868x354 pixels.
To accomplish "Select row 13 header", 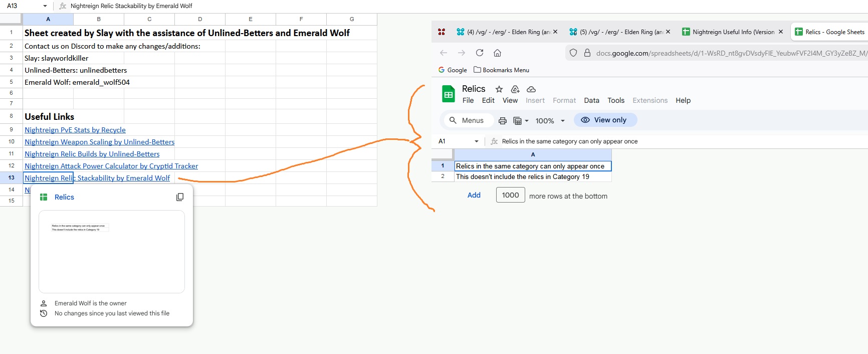I will (11, 178).
